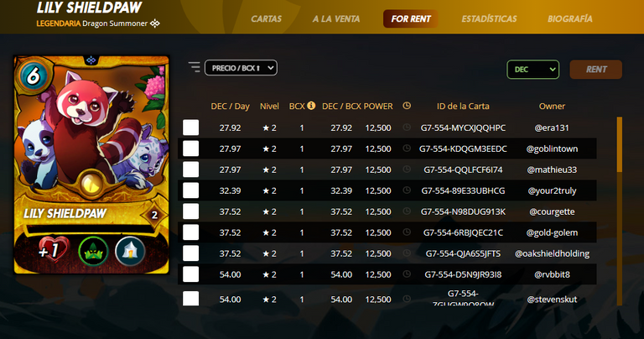
Task: Click the clock icon in table header
Action: coord(407,106)
